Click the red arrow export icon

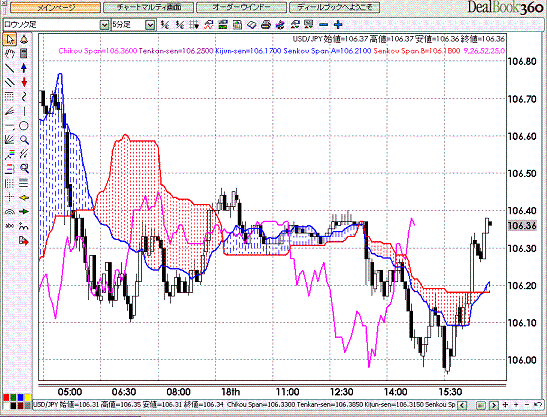point(24,240)
